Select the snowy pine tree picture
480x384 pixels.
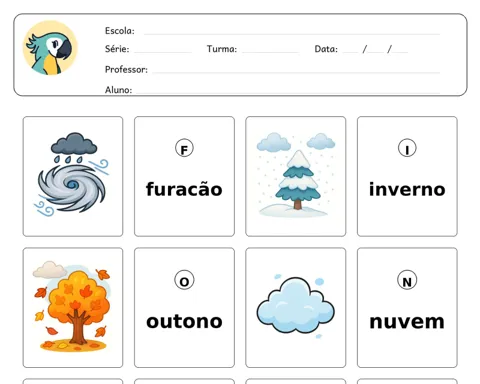[296, 175]
